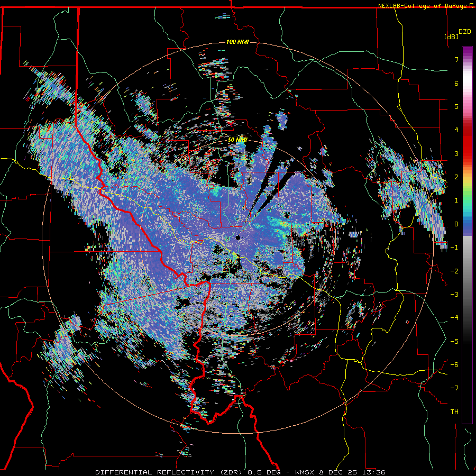Click the -4 value on color scale

click(454, 318)
